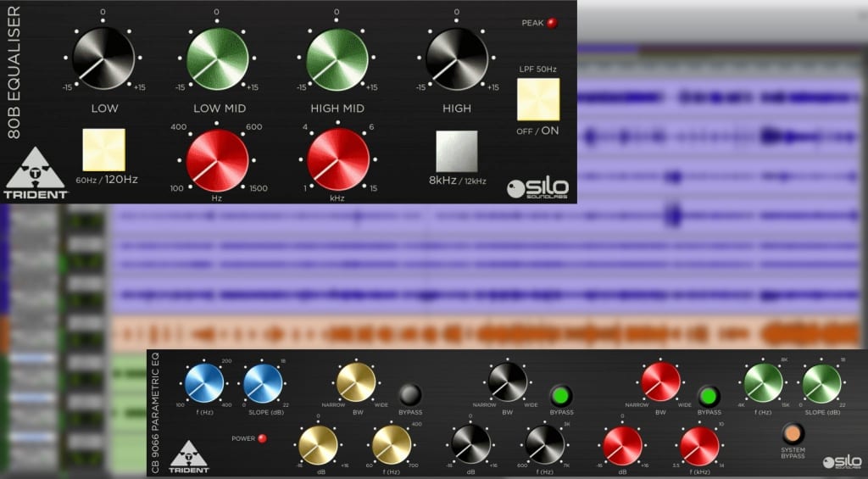
Task: Click the 'LPF 50Hz' label
Action: click(537, 70)
